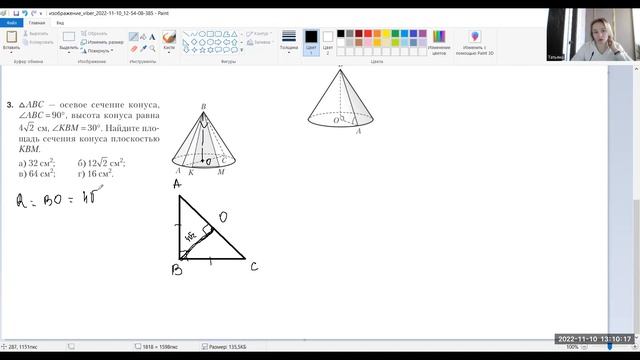
Task: Pick the orange color swatch
Action: (x=377, y=33)
